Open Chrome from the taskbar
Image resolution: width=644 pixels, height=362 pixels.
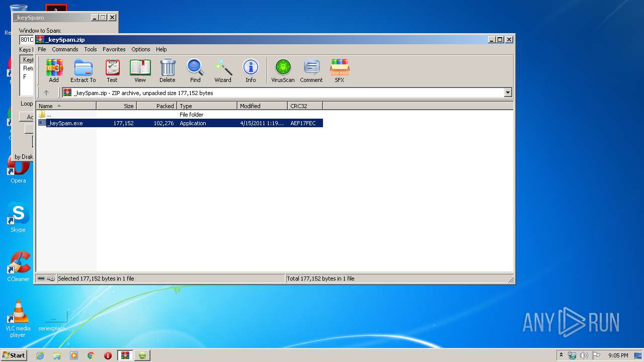coord(91,355)
